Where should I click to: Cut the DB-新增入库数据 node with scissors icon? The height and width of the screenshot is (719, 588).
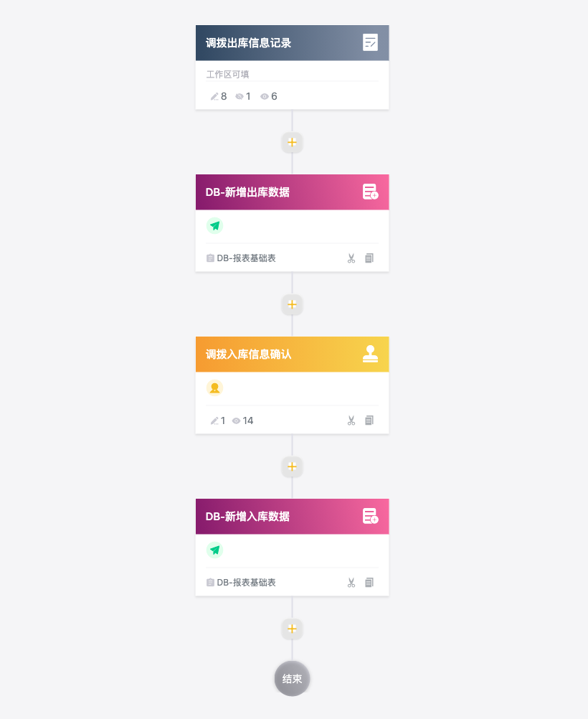coord(351,583)
